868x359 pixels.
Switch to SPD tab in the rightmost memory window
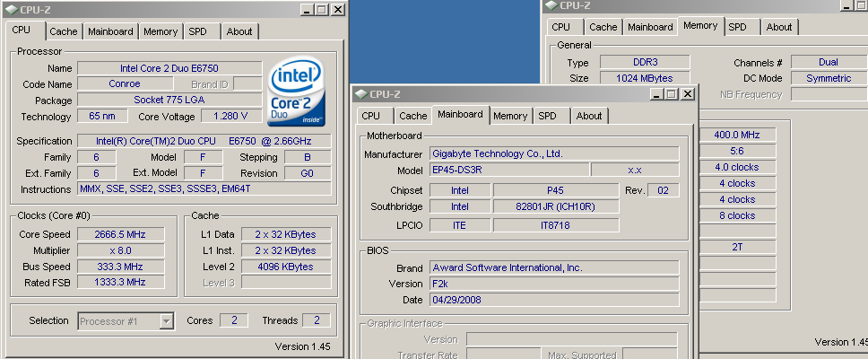pos(737,27)
